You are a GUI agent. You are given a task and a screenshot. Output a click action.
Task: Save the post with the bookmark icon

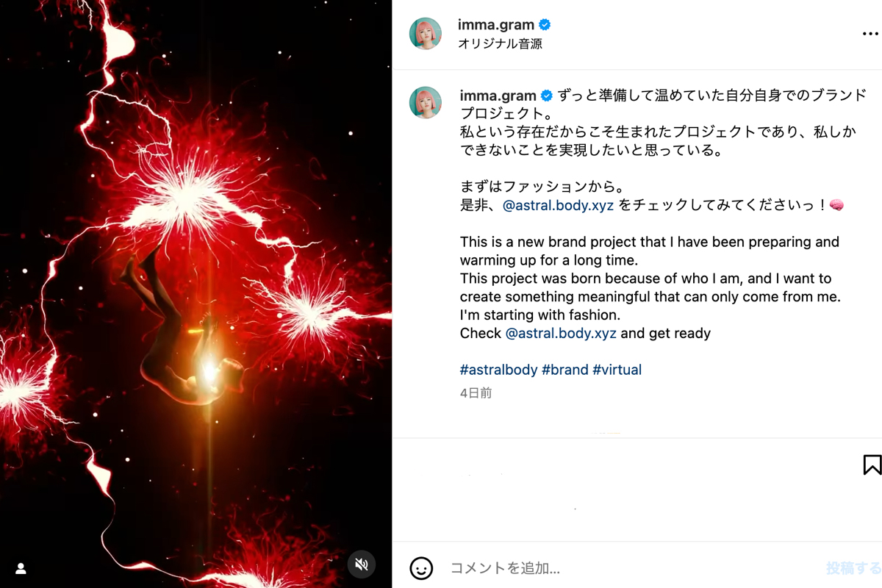point(872,465)
